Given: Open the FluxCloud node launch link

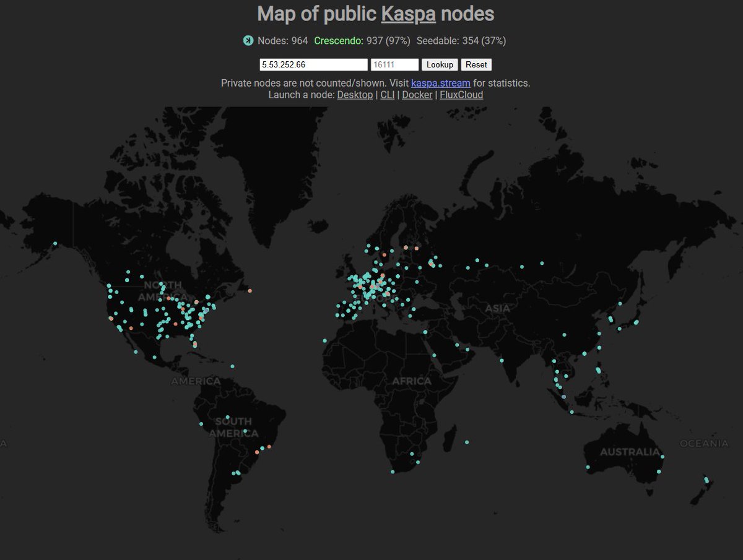Looking at the screenshot, I should (x=461, y=95).
